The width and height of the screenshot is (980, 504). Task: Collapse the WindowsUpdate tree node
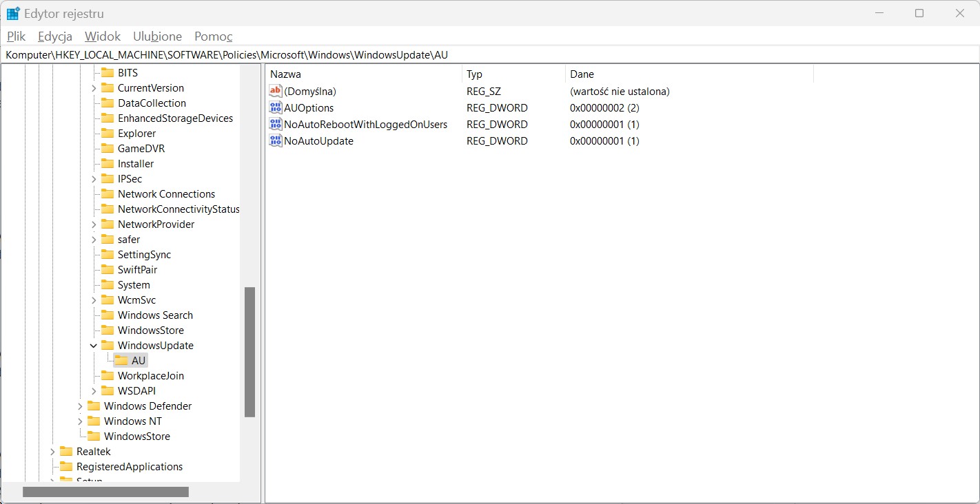tap(94, 345)
